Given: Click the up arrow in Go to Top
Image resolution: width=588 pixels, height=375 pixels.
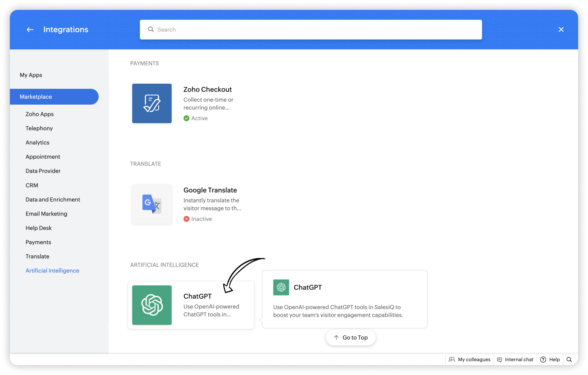Looking at the screenshot, I should tap(336, 337).
